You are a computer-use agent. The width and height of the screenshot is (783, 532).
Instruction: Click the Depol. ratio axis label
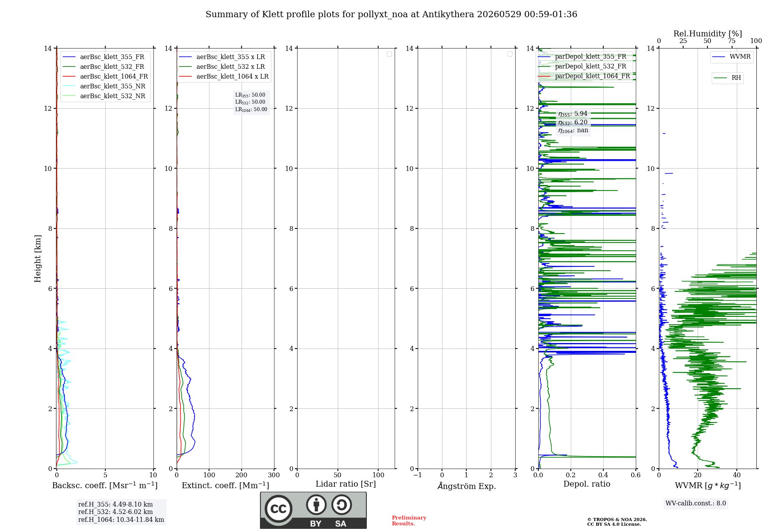587,484
